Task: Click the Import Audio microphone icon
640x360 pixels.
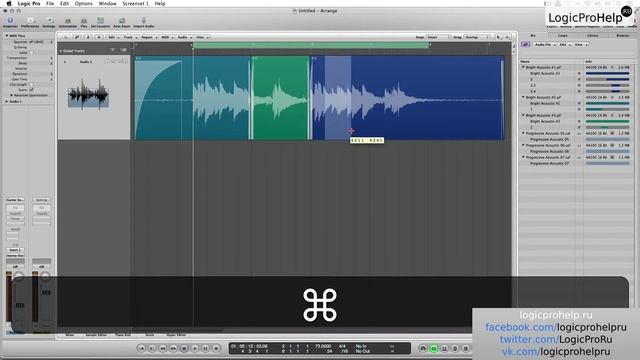Action: tap(144, 22)
